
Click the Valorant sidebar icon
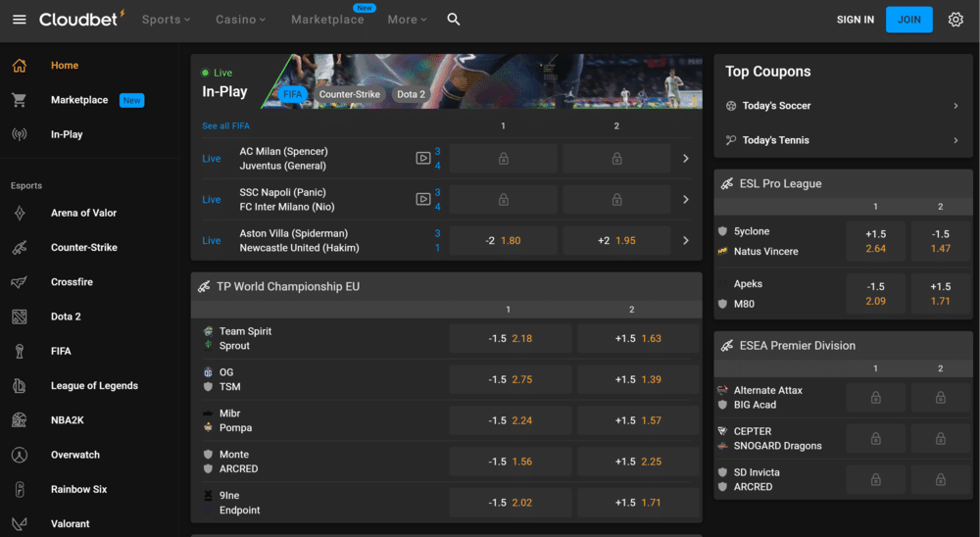(20, 524)
